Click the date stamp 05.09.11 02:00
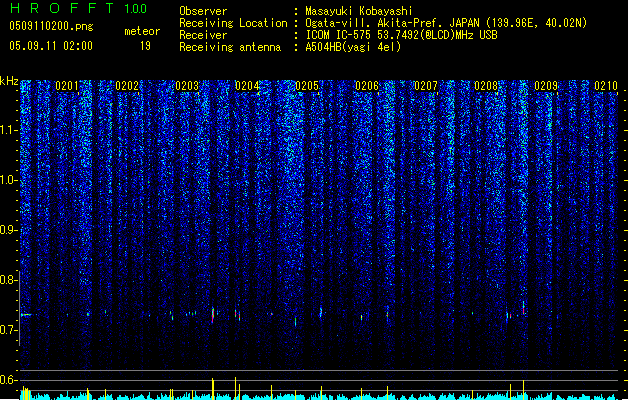629x400 pixels. pos(51,46)
